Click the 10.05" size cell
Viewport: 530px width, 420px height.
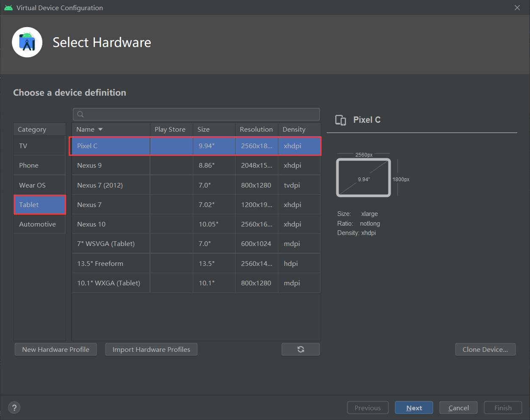click(x=214, y=224)
